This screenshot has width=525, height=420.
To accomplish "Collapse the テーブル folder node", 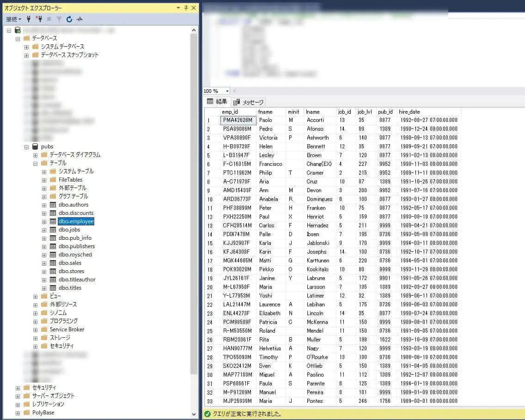I will click(35, 164).
